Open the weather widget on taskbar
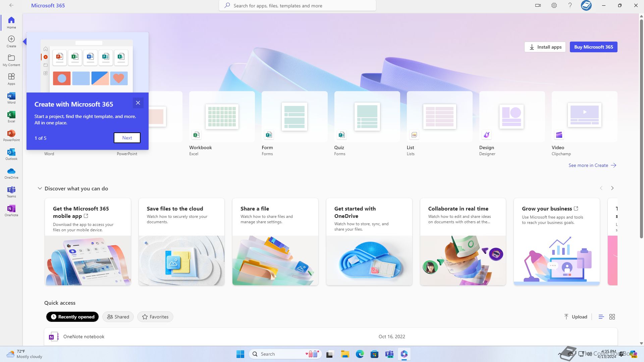 tap(24, 354)
